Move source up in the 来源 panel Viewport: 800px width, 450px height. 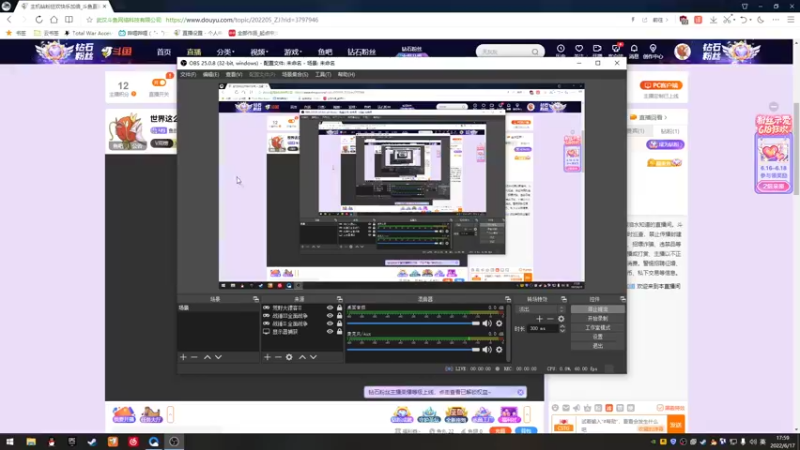[x=302, y=357]
